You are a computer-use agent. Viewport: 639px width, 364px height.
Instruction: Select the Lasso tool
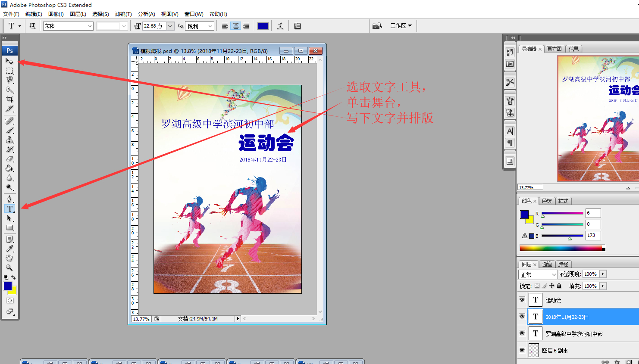point(9,80)
